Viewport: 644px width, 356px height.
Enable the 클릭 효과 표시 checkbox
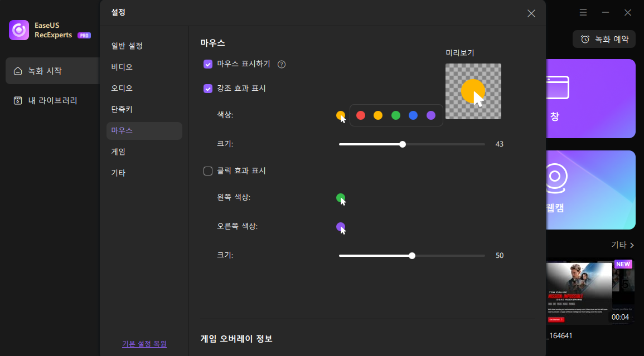click(209, 171)
